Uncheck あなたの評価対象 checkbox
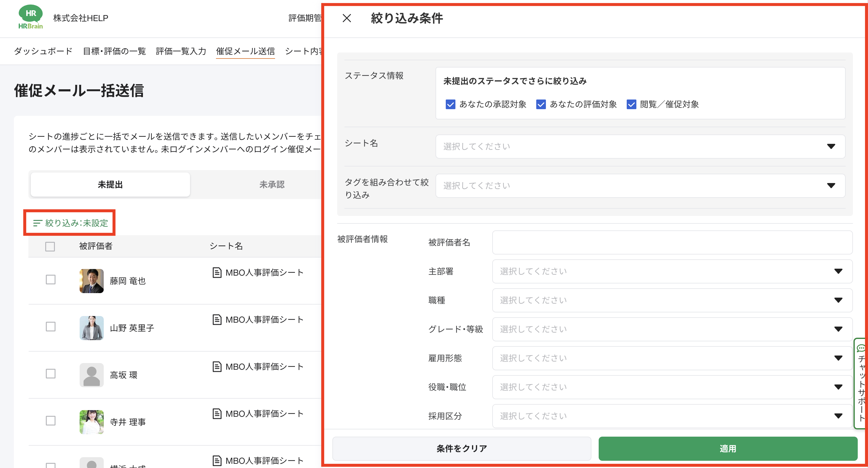 click(540, 104)
